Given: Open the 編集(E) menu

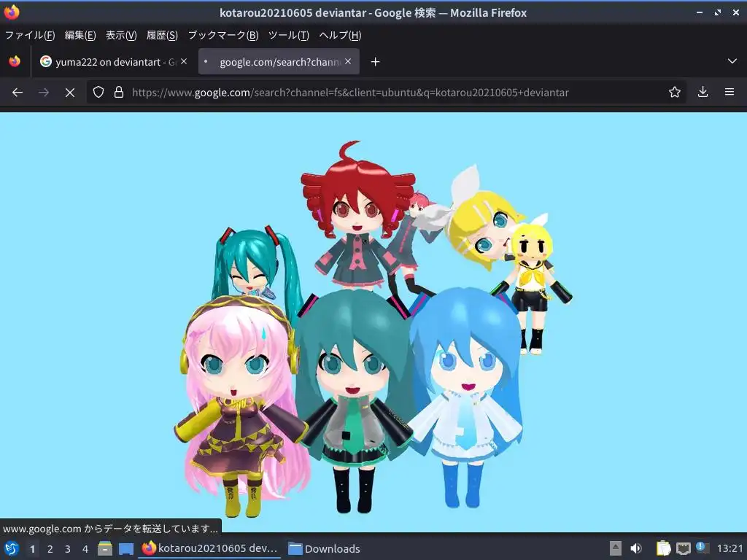Looking at the screenshot, I should click(80, 35).
